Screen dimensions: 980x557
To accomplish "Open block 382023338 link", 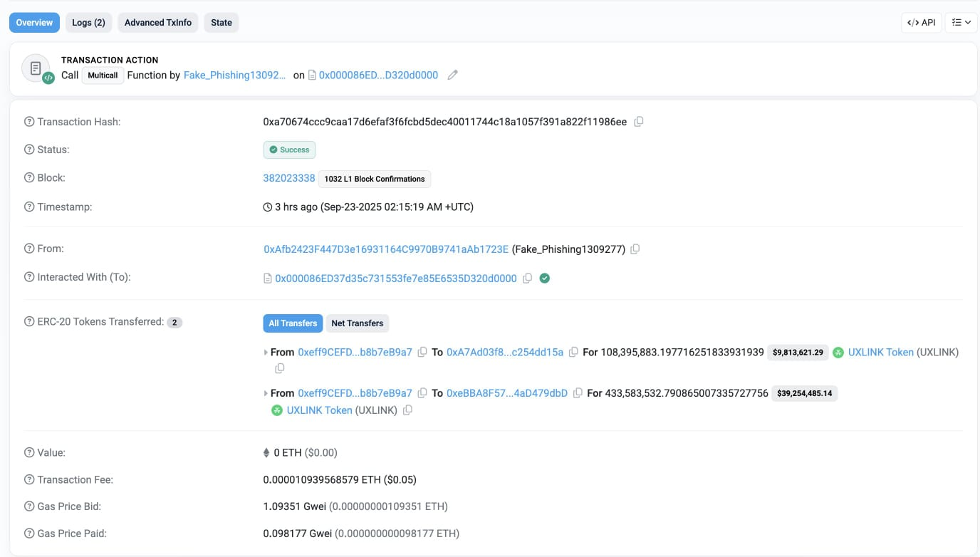I will 289,178.
